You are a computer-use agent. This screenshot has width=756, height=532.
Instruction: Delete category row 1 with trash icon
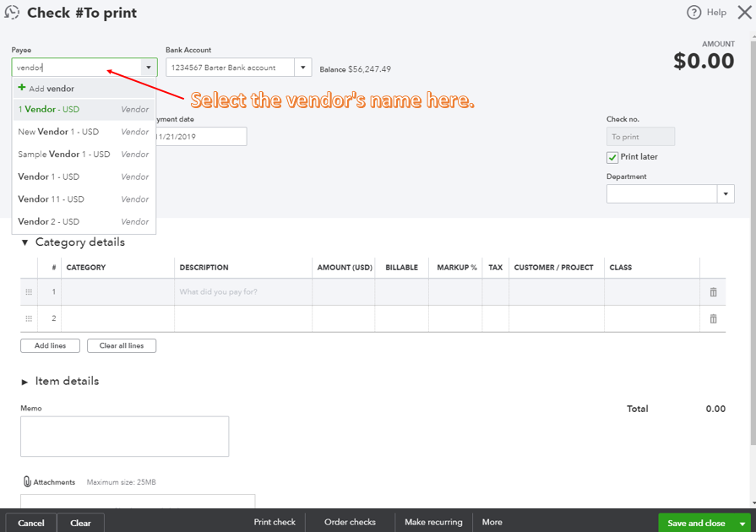pos(713,292)
